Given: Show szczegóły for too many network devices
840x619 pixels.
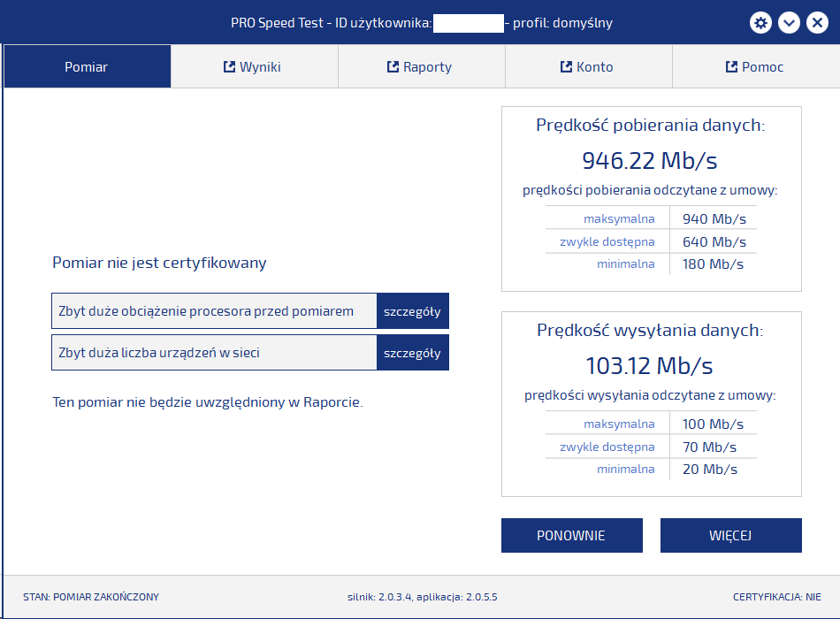Looking at the screenshot, I should pos(412,353).
